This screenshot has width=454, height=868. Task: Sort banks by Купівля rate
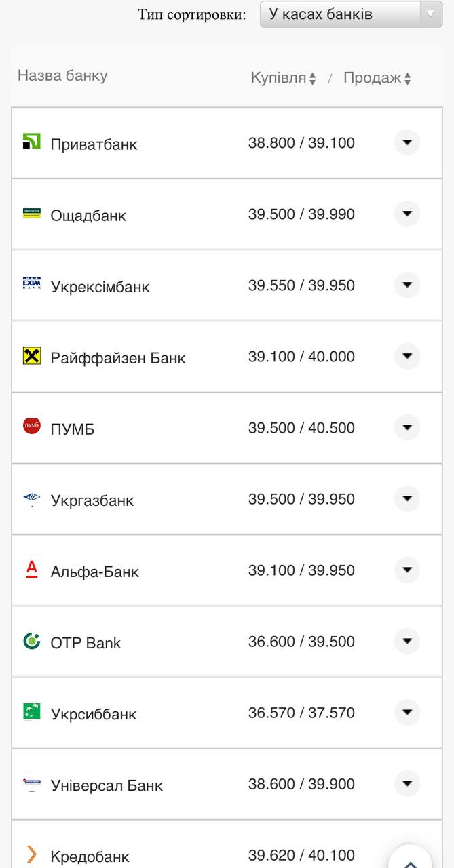pos(283,78)
